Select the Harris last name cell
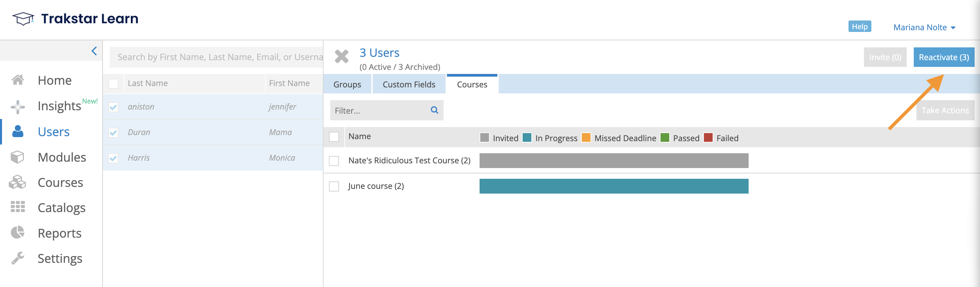This screenshot has height=287, width=980. click(139, 158)
